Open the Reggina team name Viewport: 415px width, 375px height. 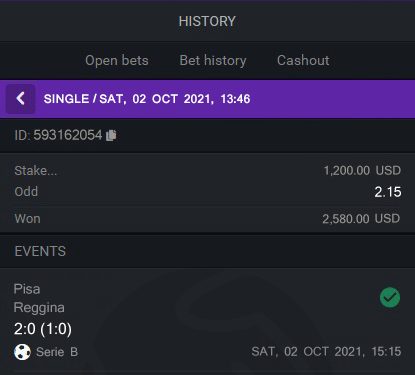[x=39, y=308]
